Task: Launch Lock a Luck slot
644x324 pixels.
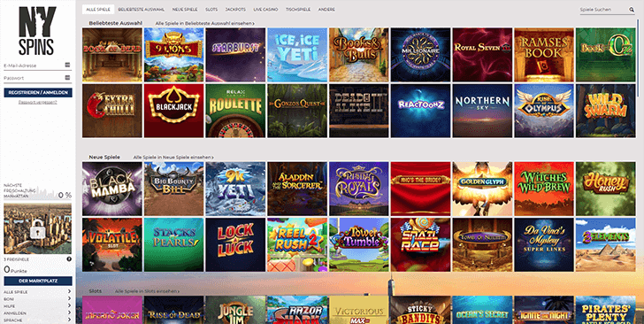Action: (235, 244)
